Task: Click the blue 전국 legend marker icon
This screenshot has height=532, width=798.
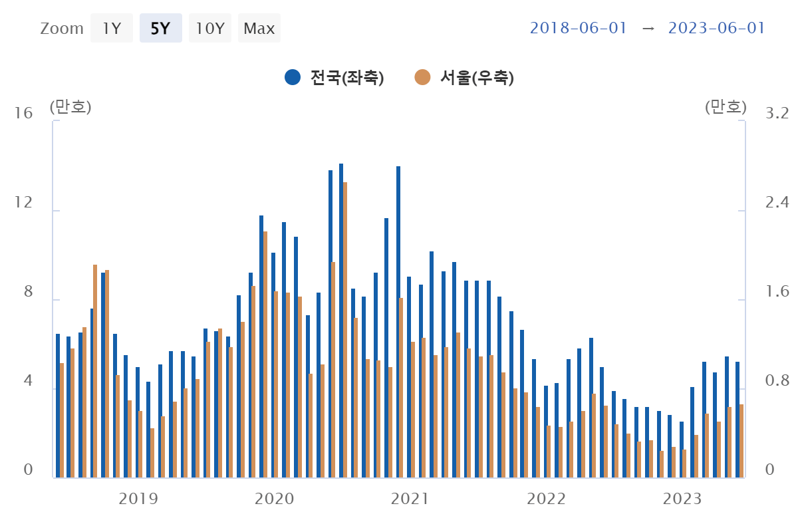Action: tap(293, 76)
